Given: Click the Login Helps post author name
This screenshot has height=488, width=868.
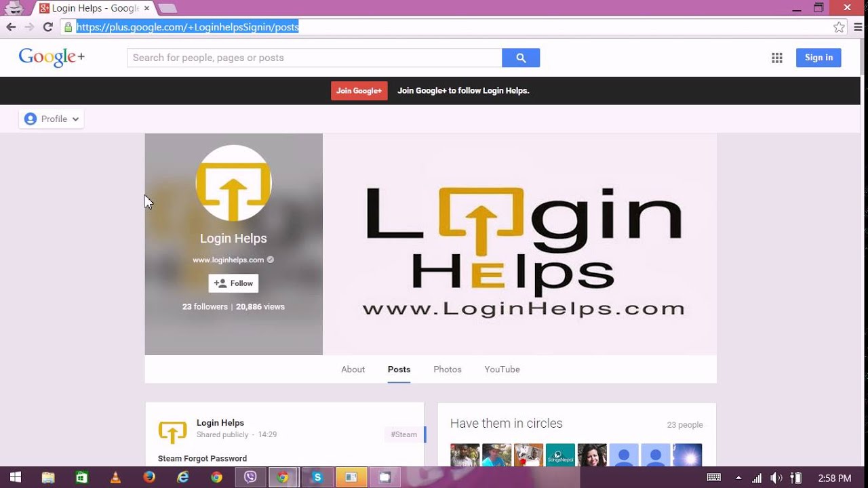Looking at the screenshot, I should (220, 423).
